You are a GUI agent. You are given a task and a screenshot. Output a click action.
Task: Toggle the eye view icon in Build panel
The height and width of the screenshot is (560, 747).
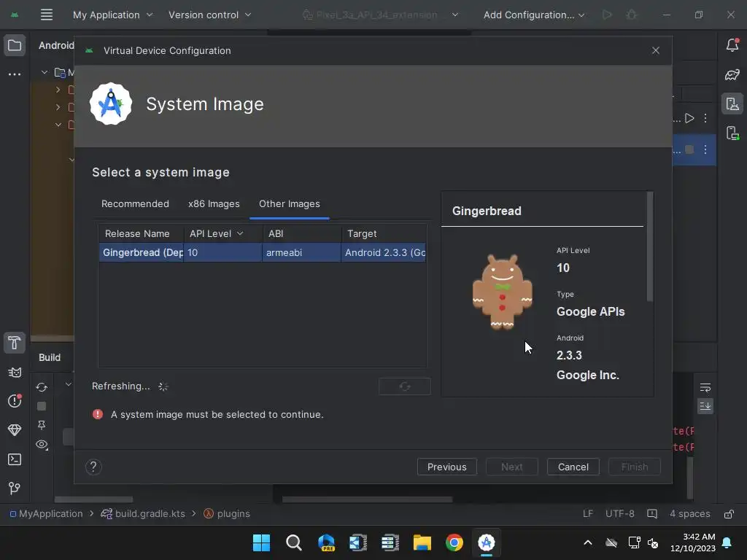[42, 445]
